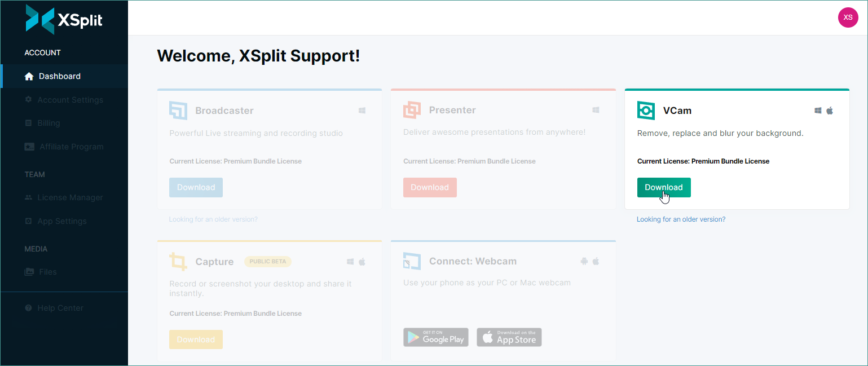The width and height of the screenshot is (868, 366).
Task: Download VCam with the green button
Action: pyautogui.click(x=664, y=187)
